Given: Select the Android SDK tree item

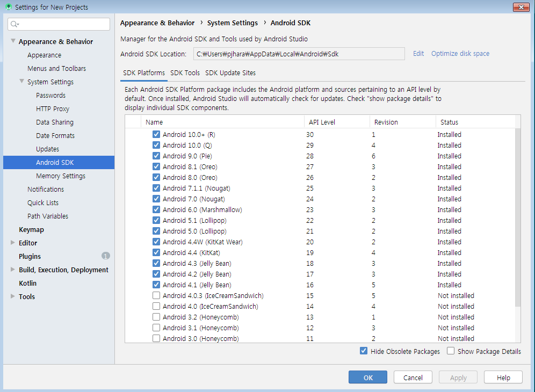Looking at the screenshot, I should point(59,162).
